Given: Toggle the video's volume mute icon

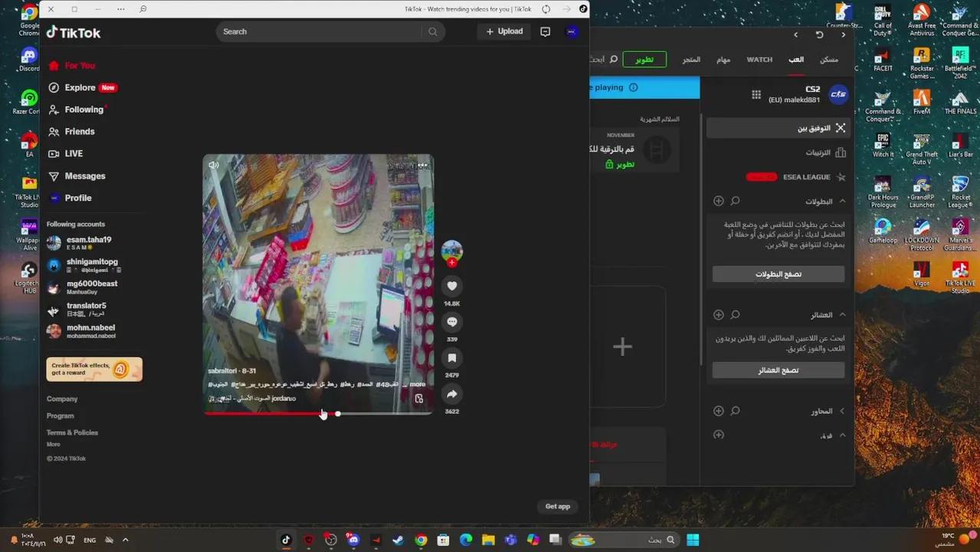Looking at the screenshot, I should click(x=214, y=166).
